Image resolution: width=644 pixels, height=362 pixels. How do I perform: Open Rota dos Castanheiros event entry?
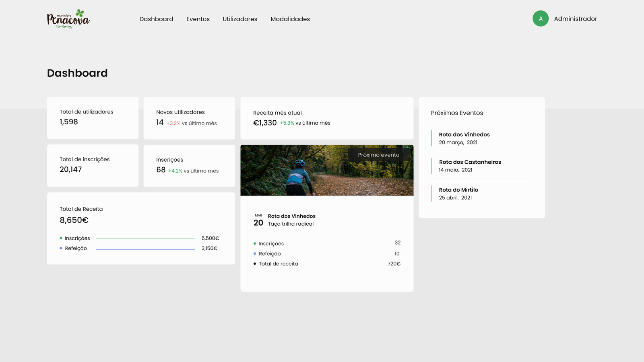(x=470, y=162)
